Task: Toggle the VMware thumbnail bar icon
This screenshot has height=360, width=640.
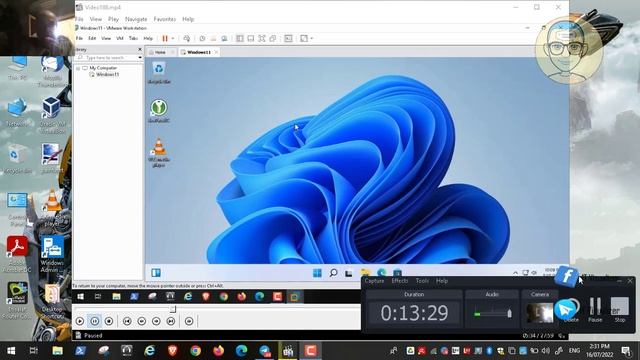Action: pyautogui.click(x=251, y=38)
